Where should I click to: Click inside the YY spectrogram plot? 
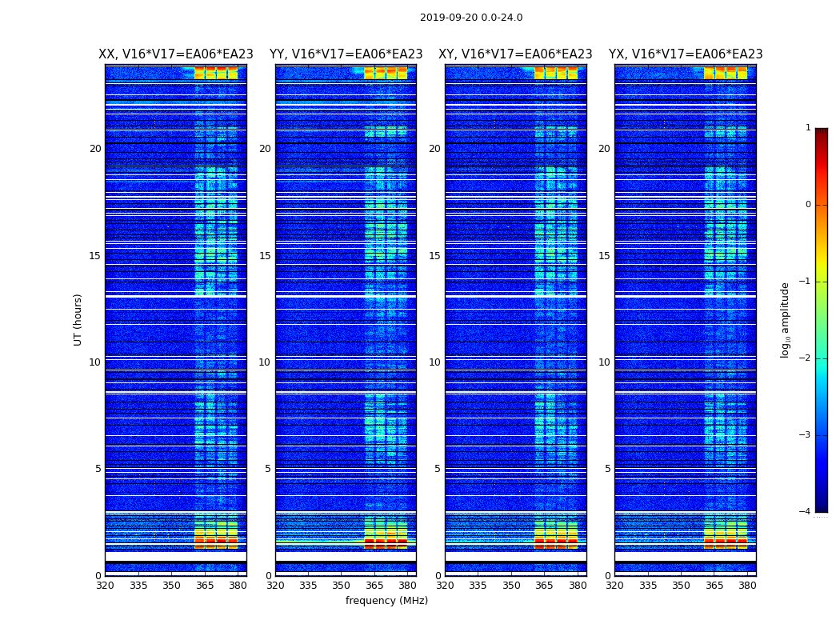pos(346,320)
